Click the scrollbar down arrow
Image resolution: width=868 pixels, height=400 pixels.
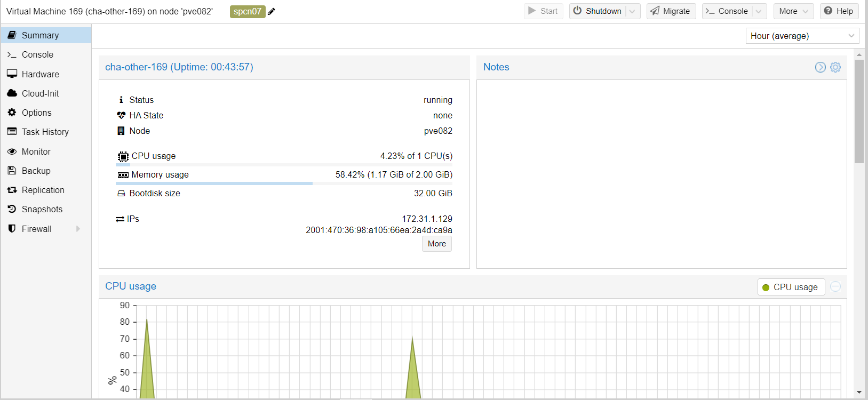[x=859, y=393]
